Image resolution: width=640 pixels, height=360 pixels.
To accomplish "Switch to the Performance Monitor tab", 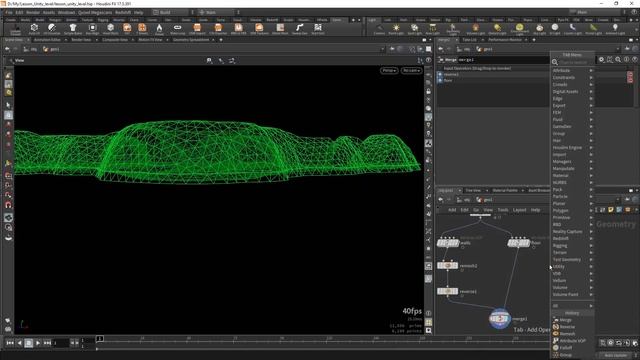I will pos(505,40).
